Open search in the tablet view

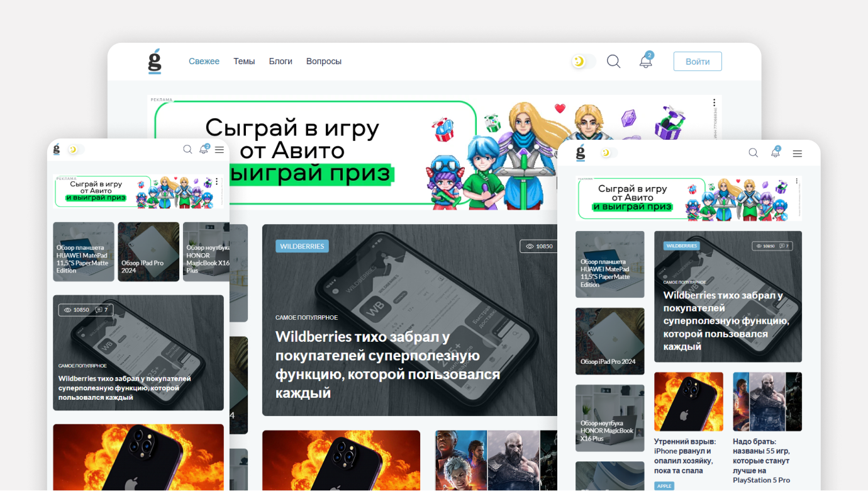point(754,153)
